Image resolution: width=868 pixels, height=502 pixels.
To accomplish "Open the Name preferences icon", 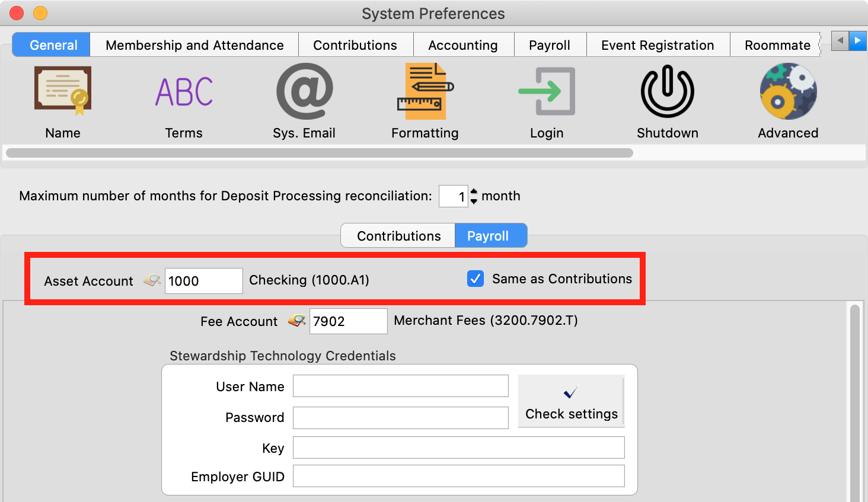I will point(63,91).
